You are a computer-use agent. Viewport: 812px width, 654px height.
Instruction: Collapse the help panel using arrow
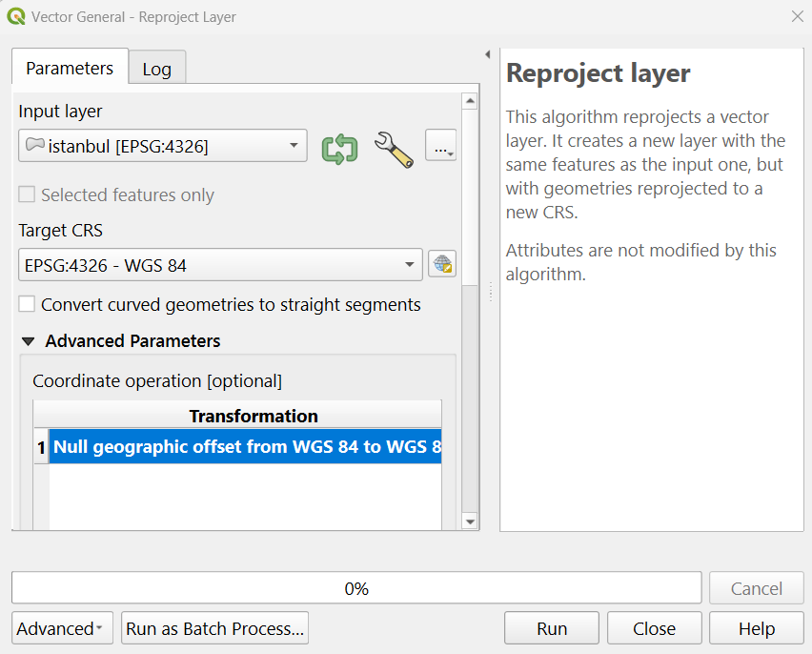pos(488,54)
